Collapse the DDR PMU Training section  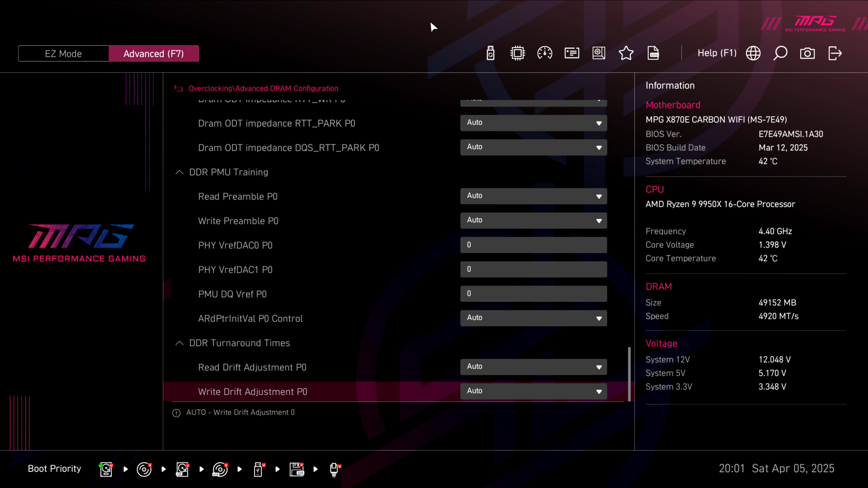(179, 172)
